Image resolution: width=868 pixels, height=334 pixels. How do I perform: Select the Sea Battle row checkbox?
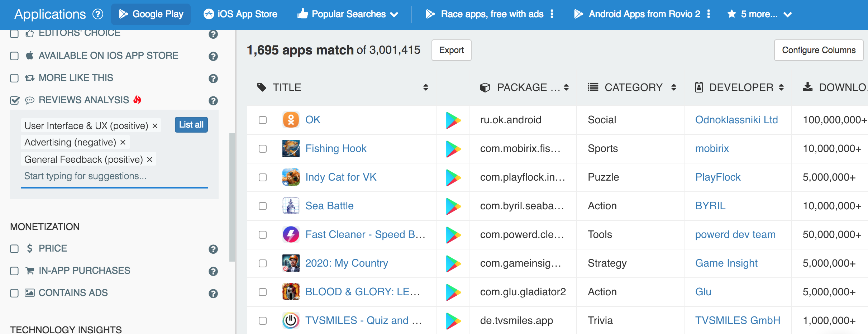coord(263,206)
